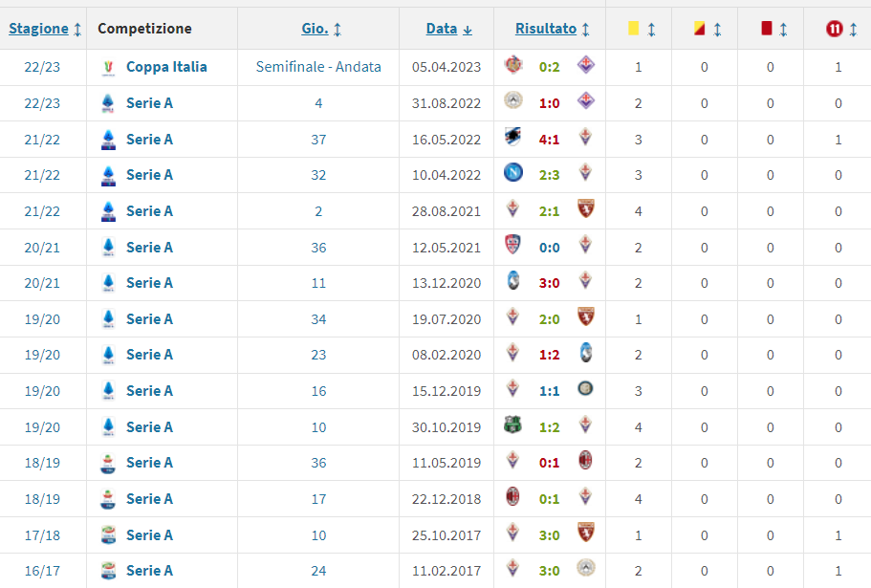
Task: Sort by the second-yellow card column icon
Action: [699, 29]
